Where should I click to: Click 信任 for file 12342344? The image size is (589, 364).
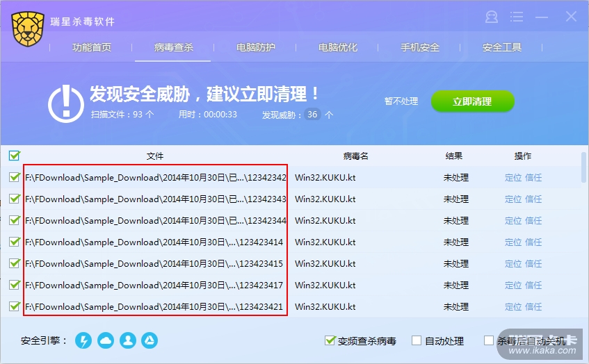tap(533, 221)
